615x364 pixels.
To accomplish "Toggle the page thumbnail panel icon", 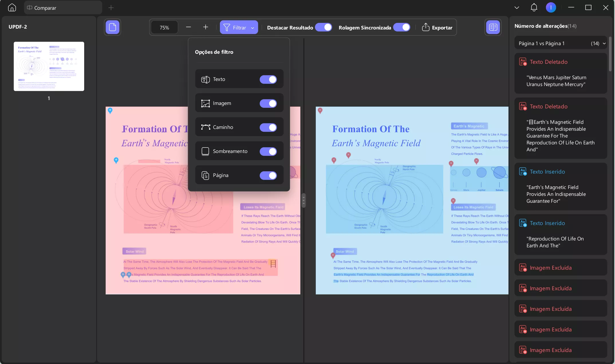I will tap(113, 27).
